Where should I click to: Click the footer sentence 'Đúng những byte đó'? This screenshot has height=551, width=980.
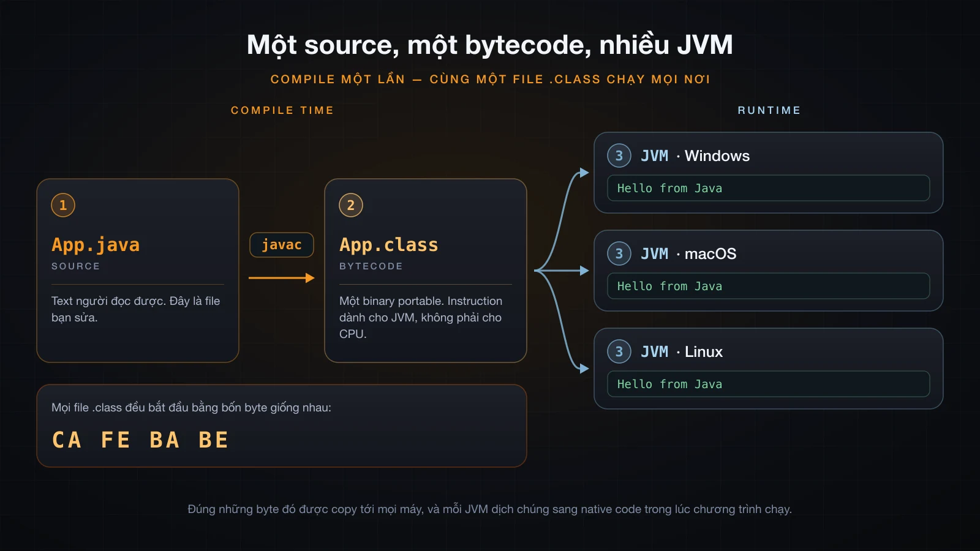(x=490, y=509)
